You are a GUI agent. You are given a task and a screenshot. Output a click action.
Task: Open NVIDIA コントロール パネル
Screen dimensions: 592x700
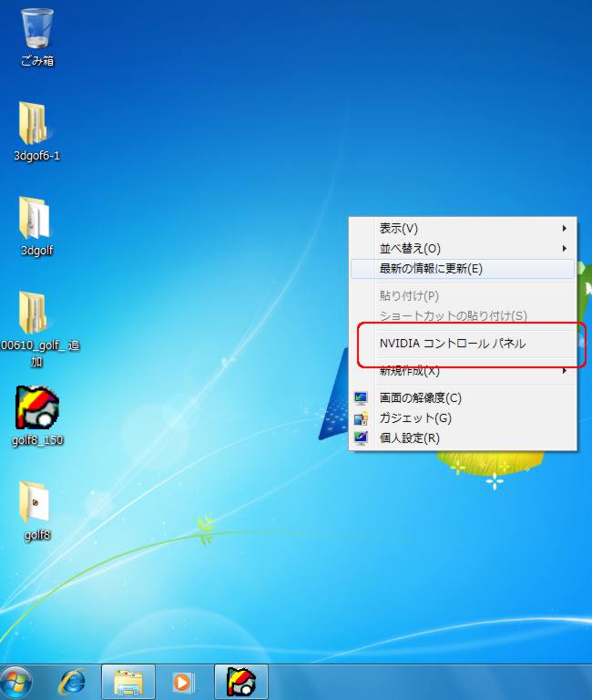pos(463,344)
